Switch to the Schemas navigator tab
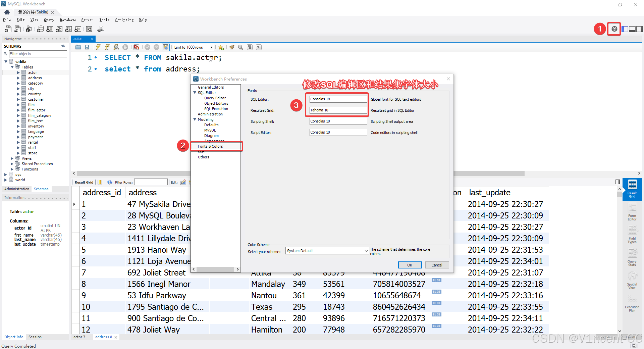644x349 pixels. coord(41,189)
